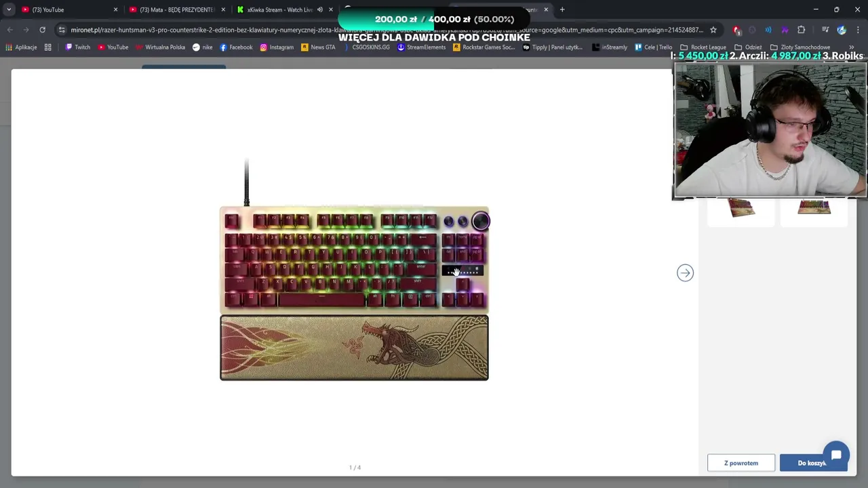Click the Do koszyka button
The image size is (868, 488).
click(812, 463)
